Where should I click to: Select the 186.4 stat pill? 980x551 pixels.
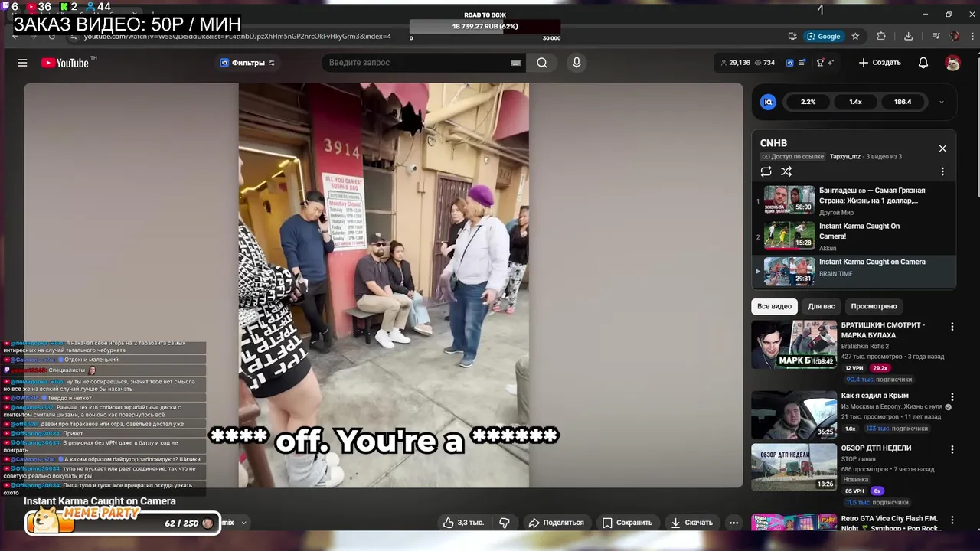click(x=903, y=102)
